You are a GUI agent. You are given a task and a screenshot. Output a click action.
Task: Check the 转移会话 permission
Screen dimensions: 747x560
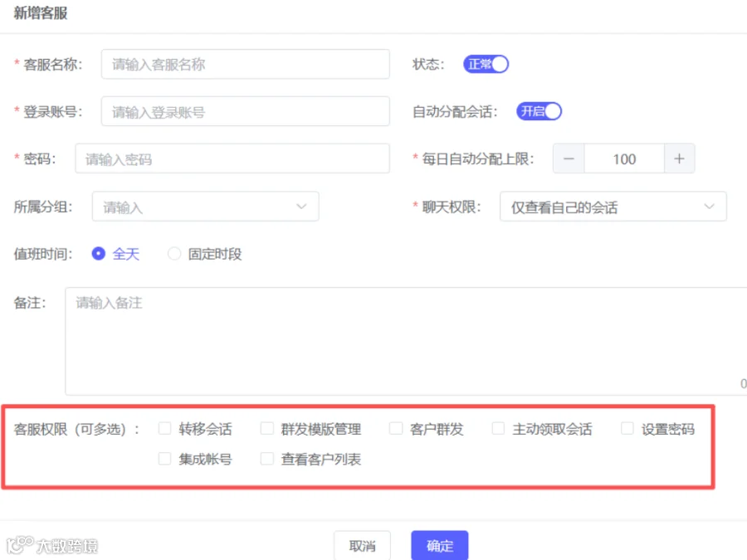(165, 428)
